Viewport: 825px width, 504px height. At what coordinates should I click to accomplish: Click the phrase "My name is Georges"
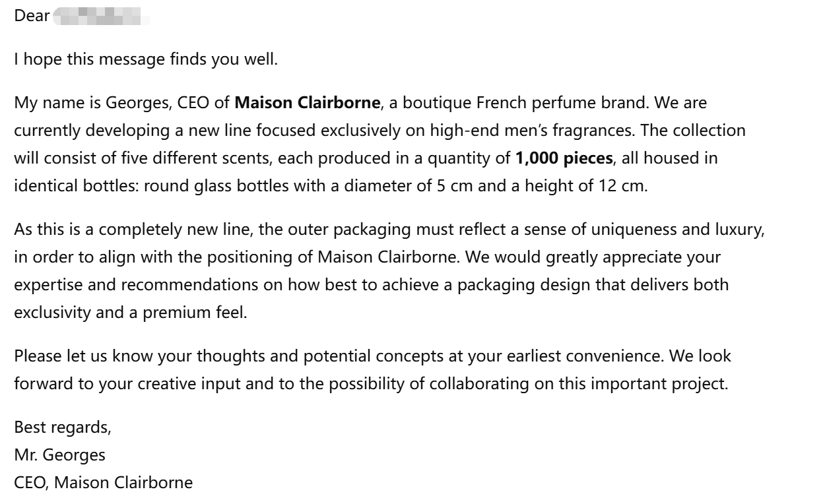(x=77, y=102)
